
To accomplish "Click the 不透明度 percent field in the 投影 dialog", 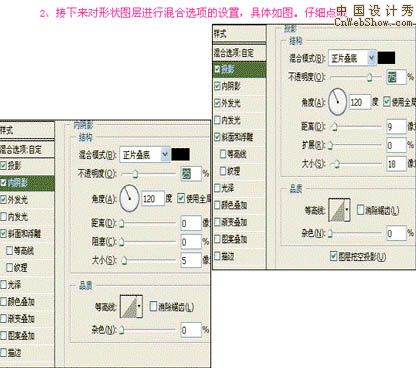I will click(396, 77).
